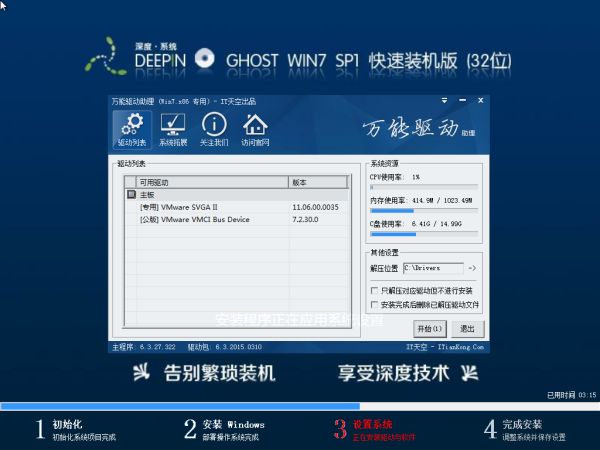Click the CPU使用率 progress bar
The height and width of the screenshot is (450, 600).
click(x=424, y=188)
